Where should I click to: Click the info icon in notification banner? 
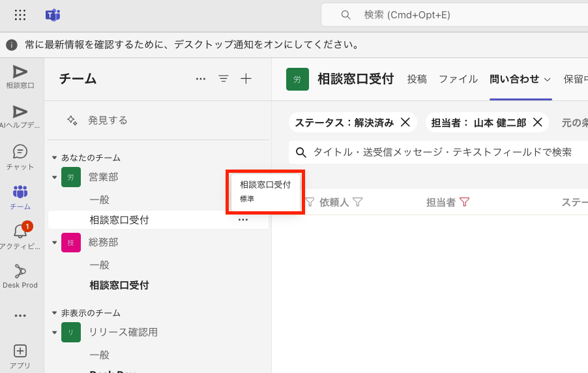point(12,45)
